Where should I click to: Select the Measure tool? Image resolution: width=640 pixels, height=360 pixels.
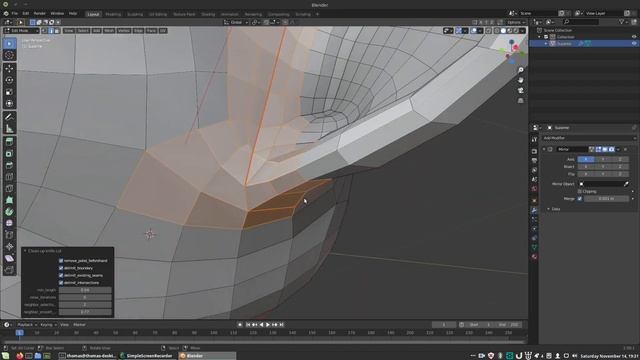pyautogui.click(x=9, y=129)
